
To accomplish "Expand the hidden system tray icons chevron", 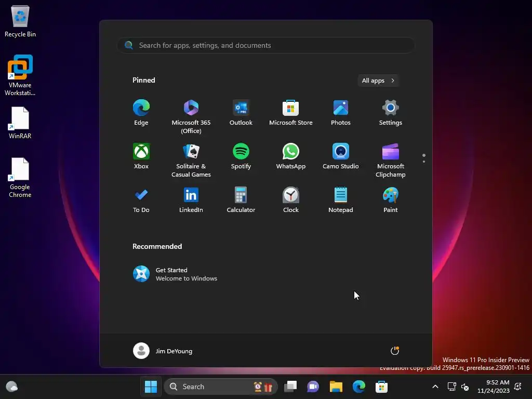I will pyautogui.click(x=435, y=387).
